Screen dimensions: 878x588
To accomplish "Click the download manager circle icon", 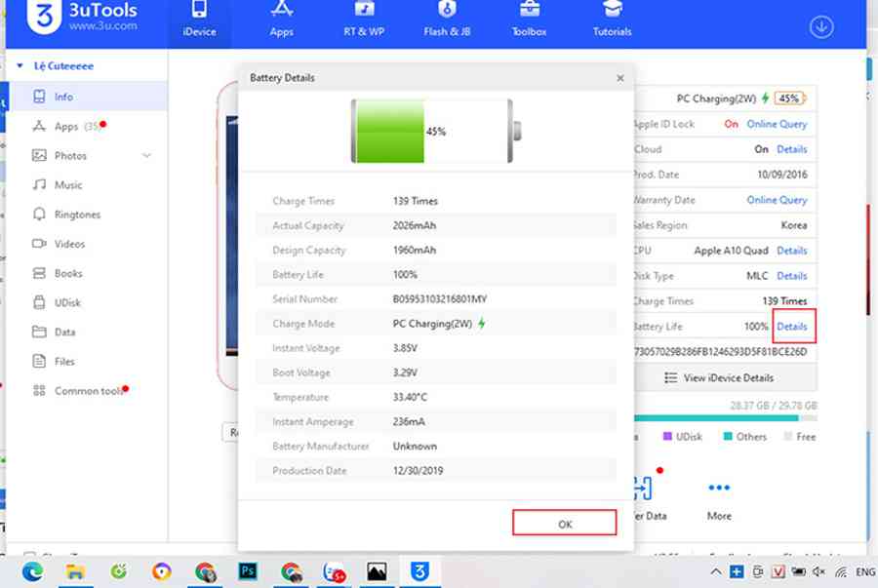I will pos(821,27).
